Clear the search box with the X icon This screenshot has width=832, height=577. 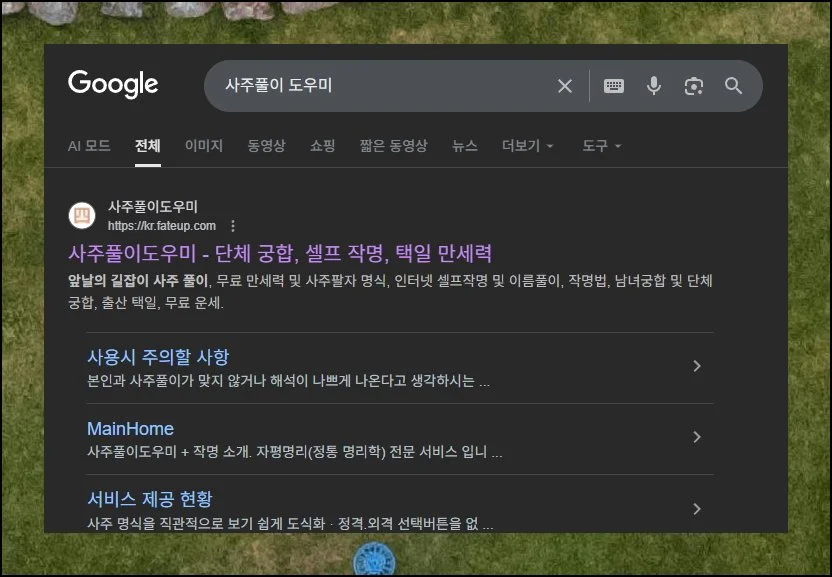tap(565, 86)
